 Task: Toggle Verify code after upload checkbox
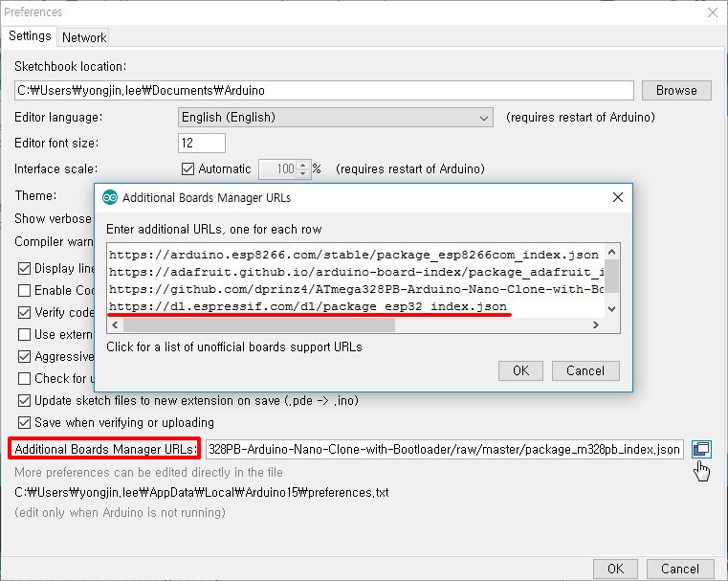point(24,313)
